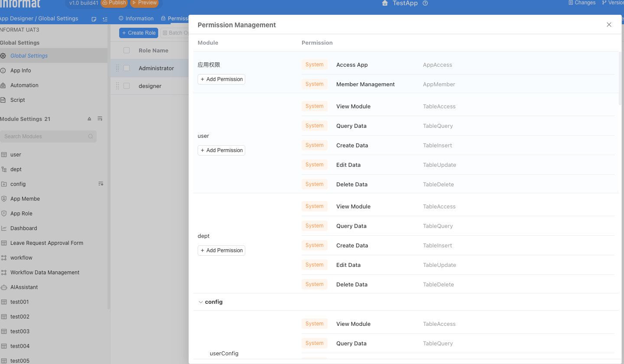Select all roles via the header checkbox

click(x=127, y=50)
